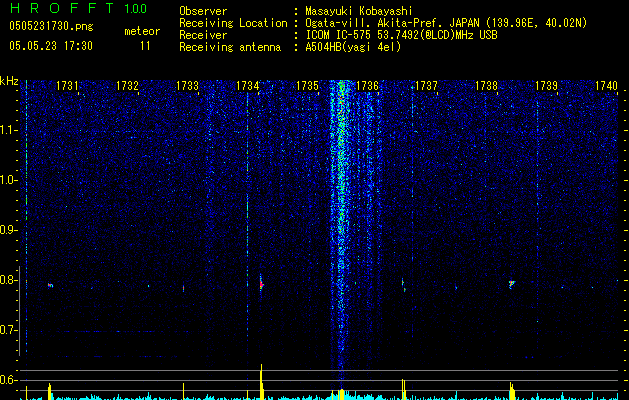Click the HROFFT program title text
The height and width of the screenshot is (400, 629).
pyautogui.click(x=62, y=8)
